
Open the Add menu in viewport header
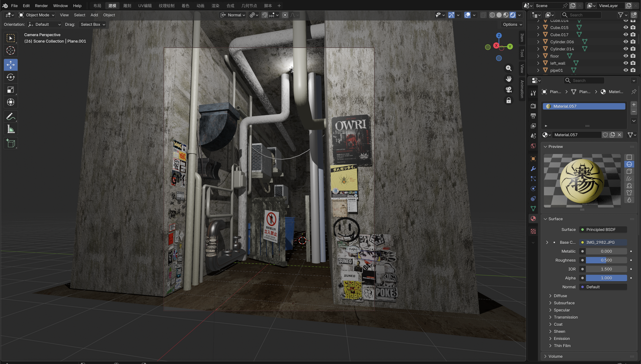pos(94,15)
